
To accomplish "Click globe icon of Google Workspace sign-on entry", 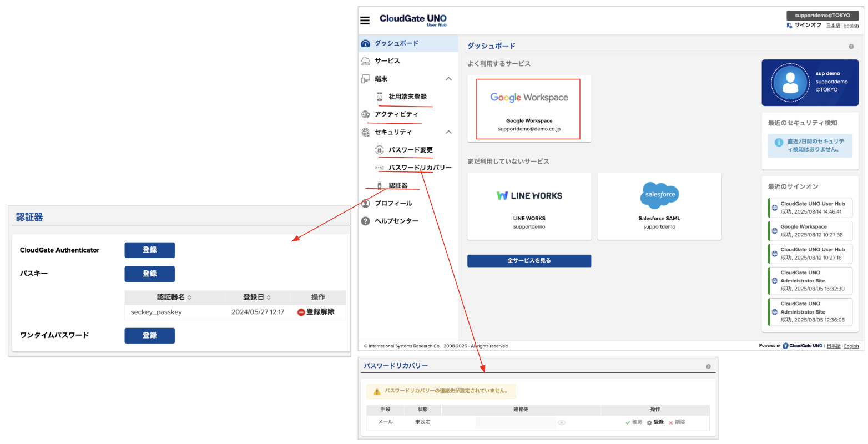I will (x=775, y=230).
